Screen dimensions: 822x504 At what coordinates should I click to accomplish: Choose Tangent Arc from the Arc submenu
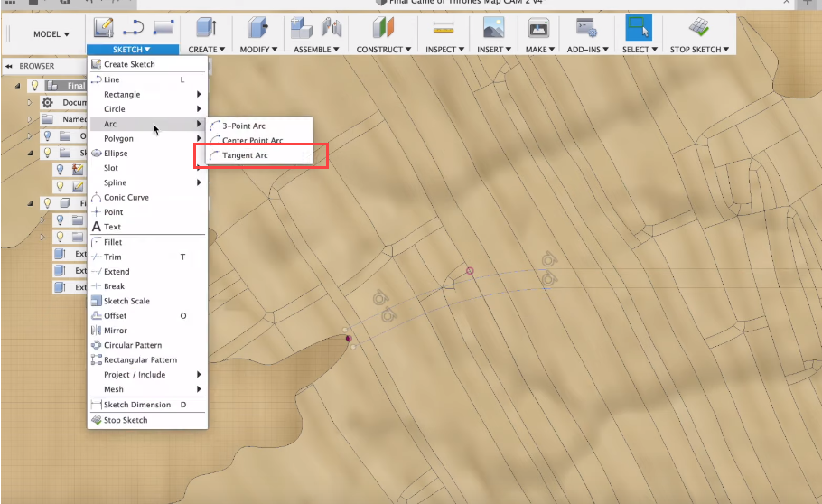pyautogui.click(x=259, y=155)
